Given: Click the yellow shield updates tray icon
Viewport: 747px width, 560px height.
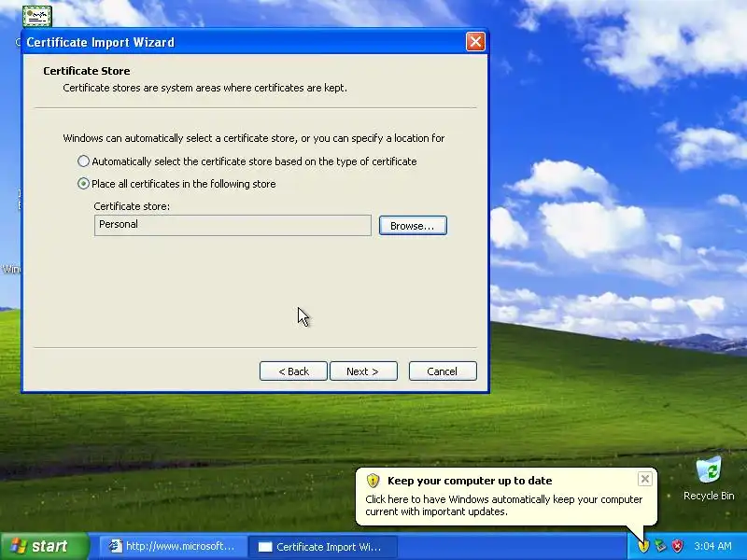Looking at the screenshot, I should point(643,546).
